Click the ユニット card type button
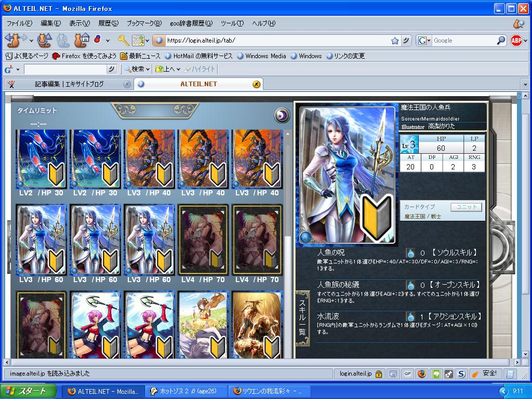Image resolution: width=532 pixels, height=399 pixels. (466, 207)
